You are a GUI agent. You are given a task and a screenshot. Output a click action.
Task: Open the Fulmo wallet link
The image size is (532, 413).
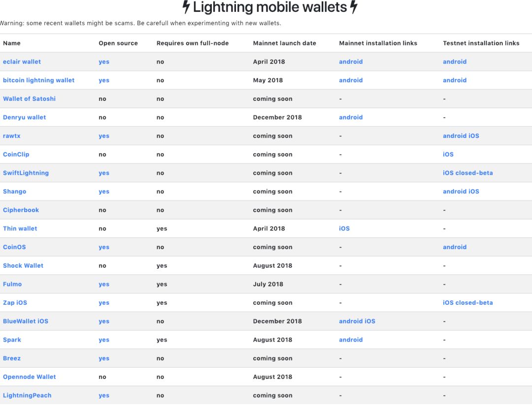click(12, 284)
